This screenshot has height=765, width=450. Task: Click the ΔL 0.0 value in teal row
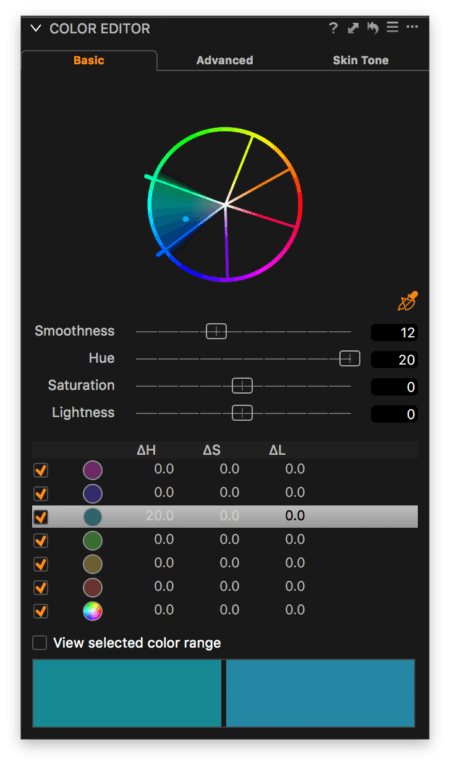pos(295,516)
